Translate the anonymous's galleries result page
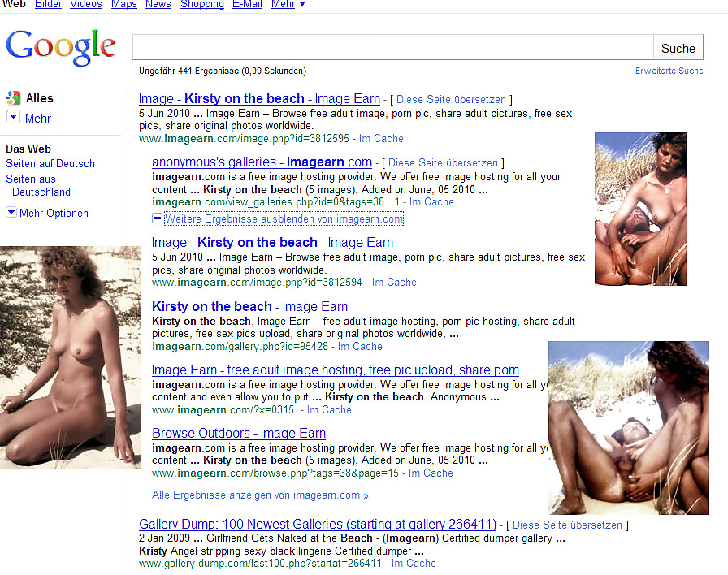Image resolution: width=728 pixels, height=575 pixels. 443,163
